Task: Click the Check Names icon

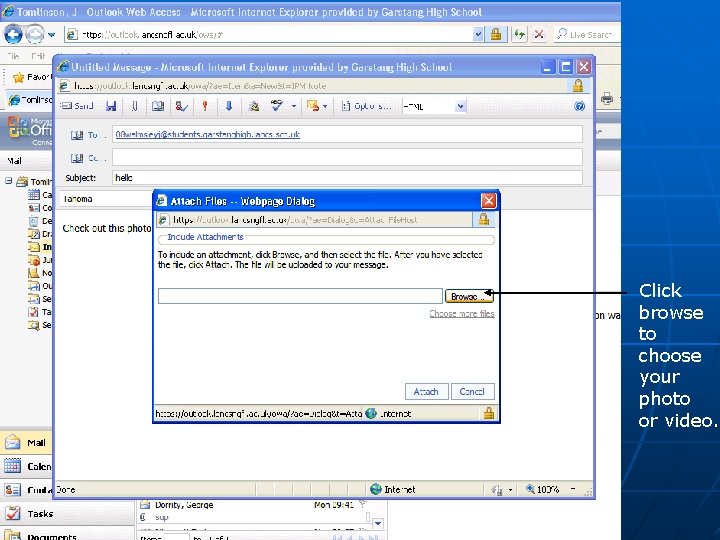Action: (181, 106)
